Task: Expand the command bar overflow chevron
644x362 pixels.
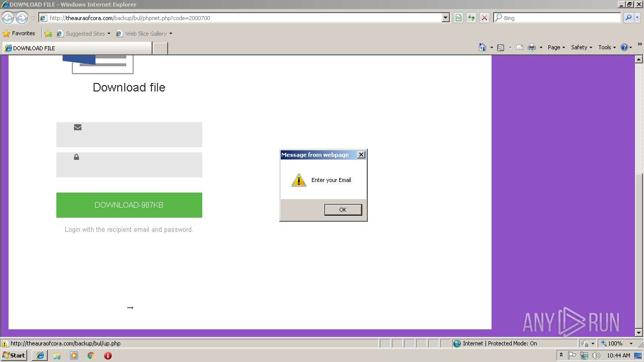Action: (x=640, y=44)
